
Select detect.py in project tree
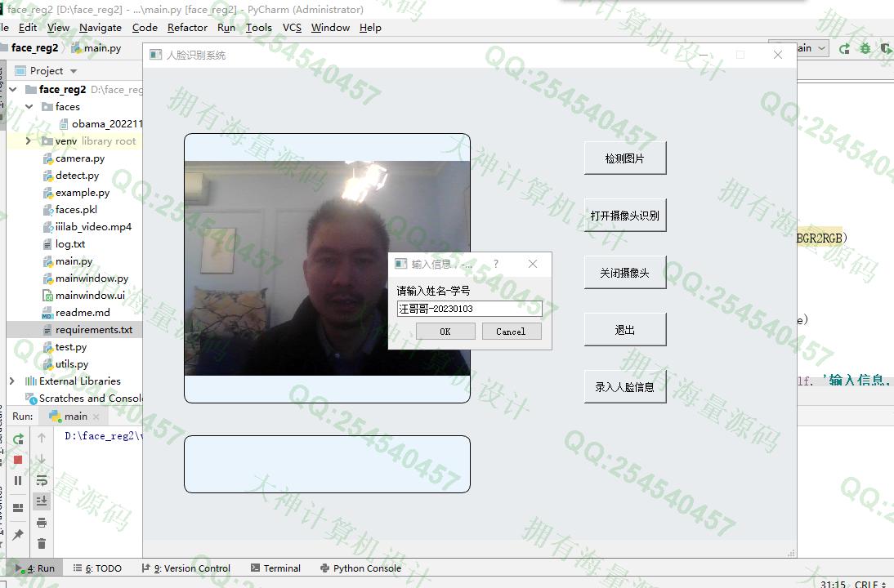(72, 176)
